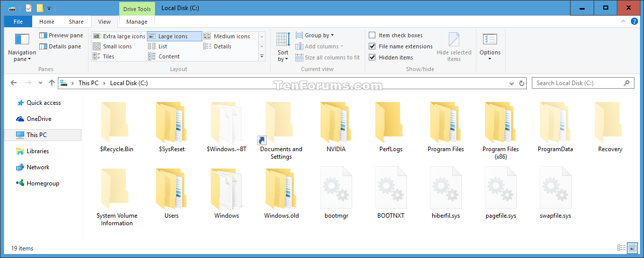
Task: Click This PC in the address bar
Action: click(89, 83)
